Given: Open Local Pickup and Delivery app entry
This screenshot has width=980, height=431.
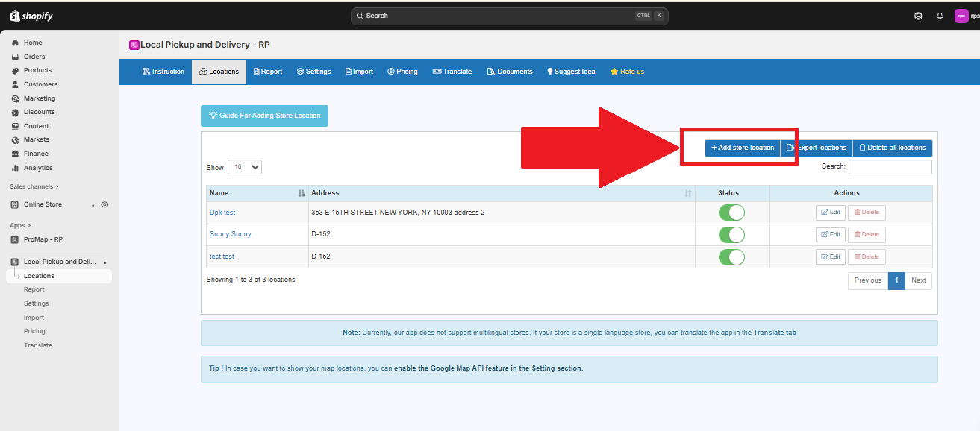Looking at the screenshot, I should (x=60, y=262).
